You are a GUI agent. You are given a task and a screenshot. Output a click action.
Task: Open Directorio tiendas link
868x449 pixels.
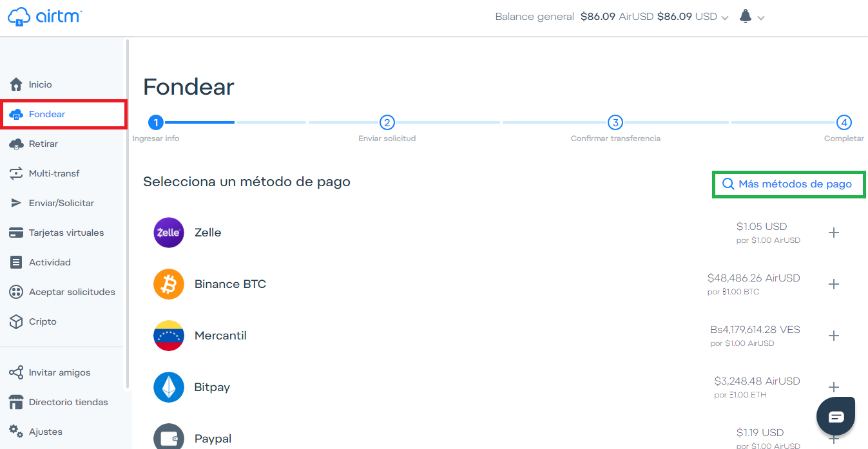(x=68, y=402)
